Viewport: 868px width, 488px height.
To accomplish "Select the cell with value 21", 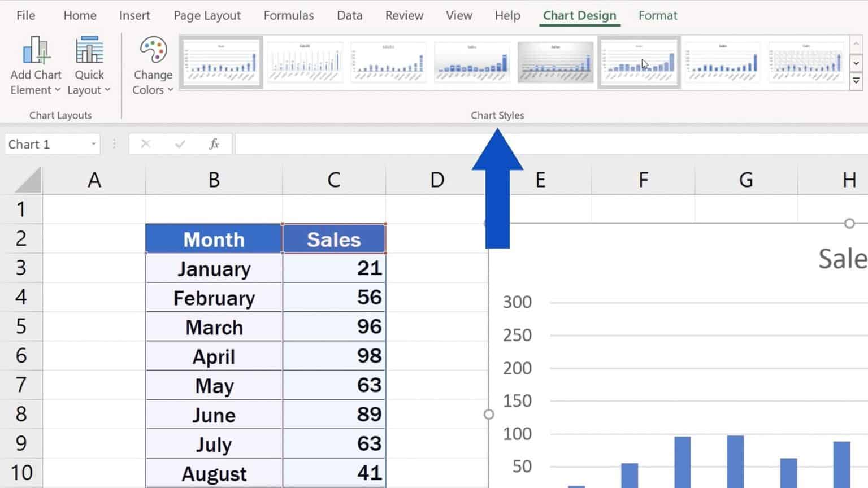I will point(334,268).
